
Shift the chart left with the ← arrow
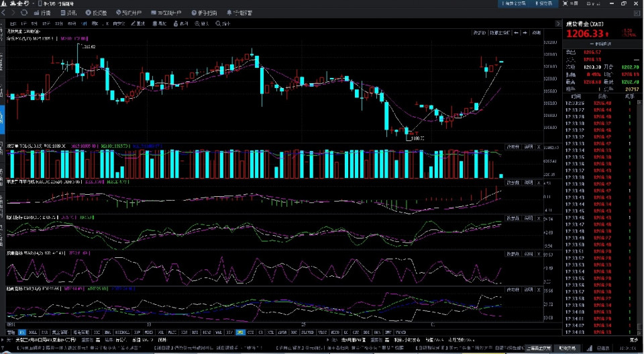pyautogui.click(x=515, y=32)
